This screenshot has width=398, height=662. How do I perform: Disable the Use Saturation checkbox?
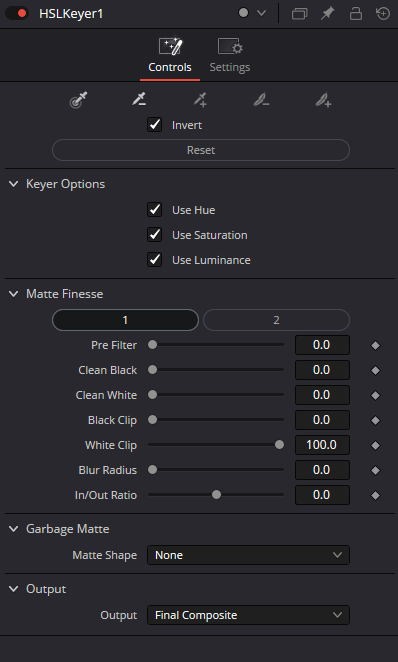pyautogui.click(x=154, y=235)
